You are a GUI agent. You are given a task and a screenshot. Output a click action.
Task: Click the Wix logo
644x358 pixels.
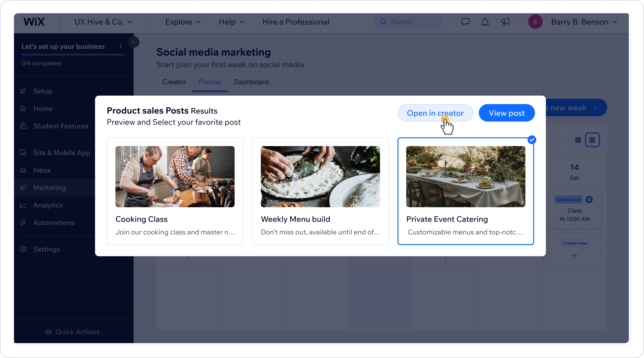tap(34, 22)
